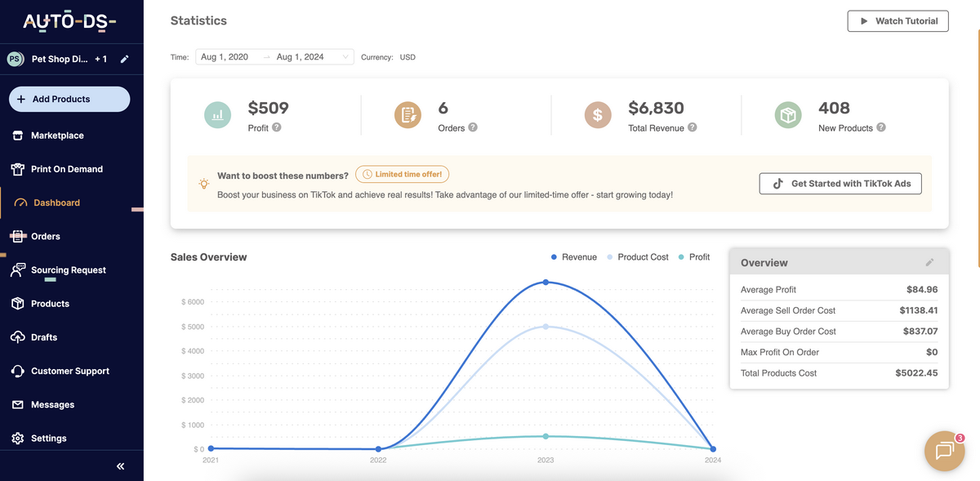View your Drafts
This screenshot has height=481, width=980.
(x=43, y=336)
